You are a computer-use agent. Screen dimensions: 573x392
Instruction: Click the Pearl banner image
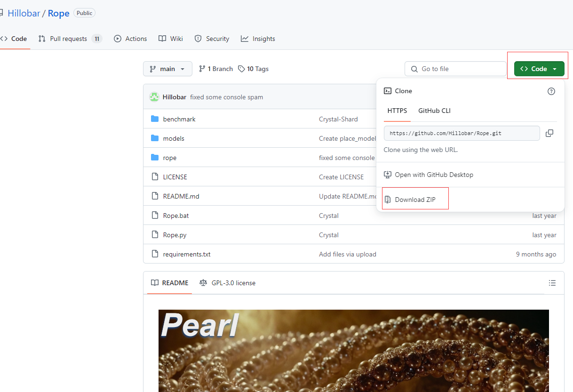[354, 351]
